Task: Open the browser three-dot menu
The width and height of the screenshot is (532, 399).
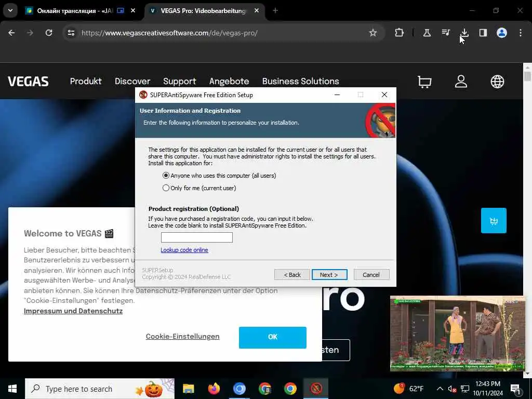Action: click(521, 33)
